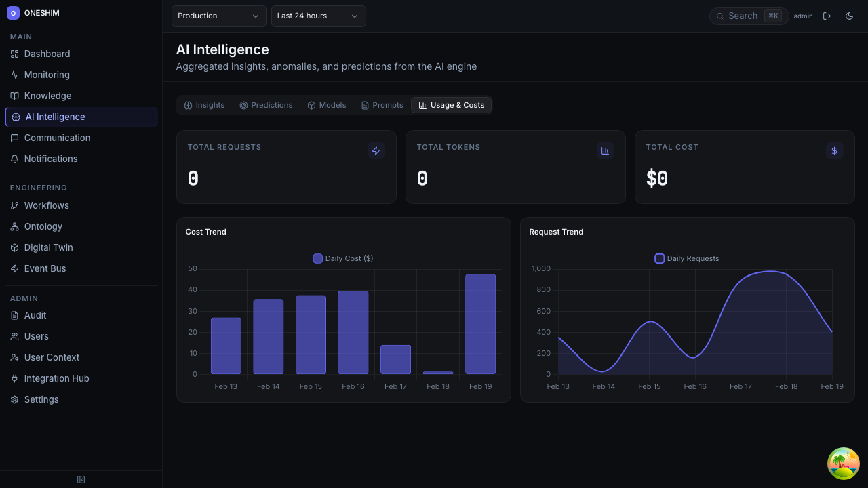Click the bar chart icon in Total Tokens

tap(606, 150)
